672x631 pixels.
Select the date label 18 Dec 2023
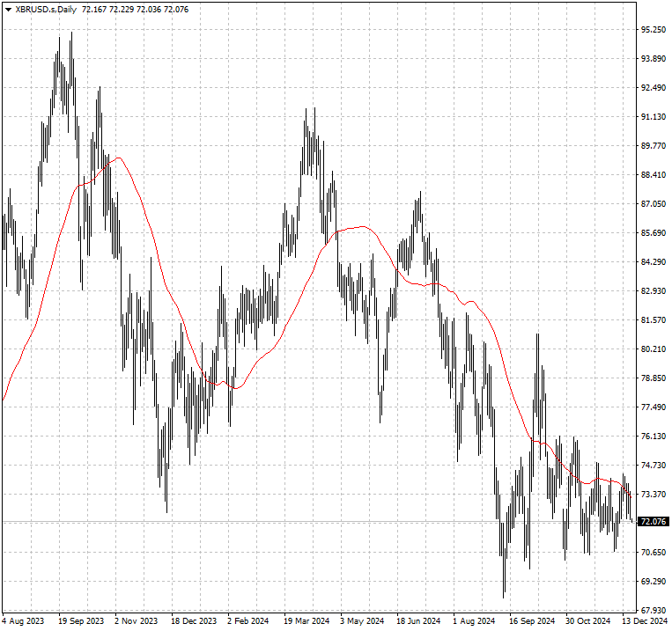coord(194,620)
